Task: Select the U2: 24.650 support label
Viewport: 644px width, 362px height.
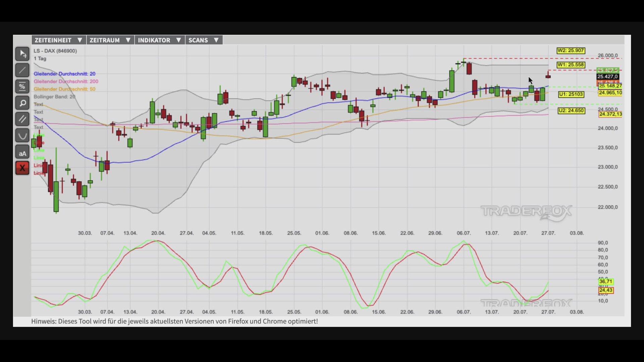Action: (x=571, y=111)
